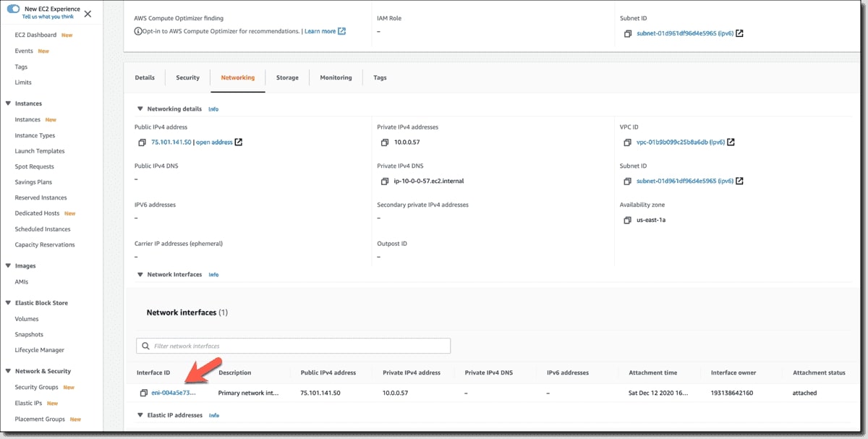Switch to the Storage tab
The image size is (868, 439).
[287, 77]
